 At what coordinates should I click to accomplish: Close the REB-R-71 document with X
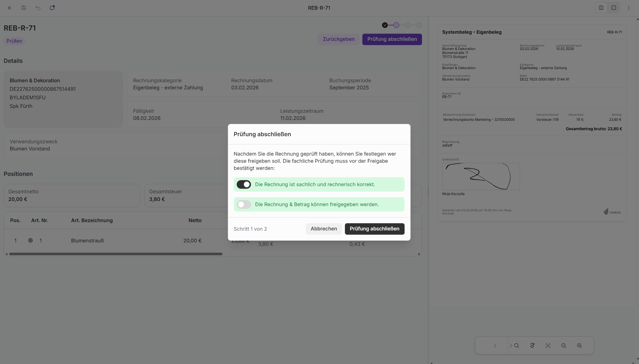point(9,8)
